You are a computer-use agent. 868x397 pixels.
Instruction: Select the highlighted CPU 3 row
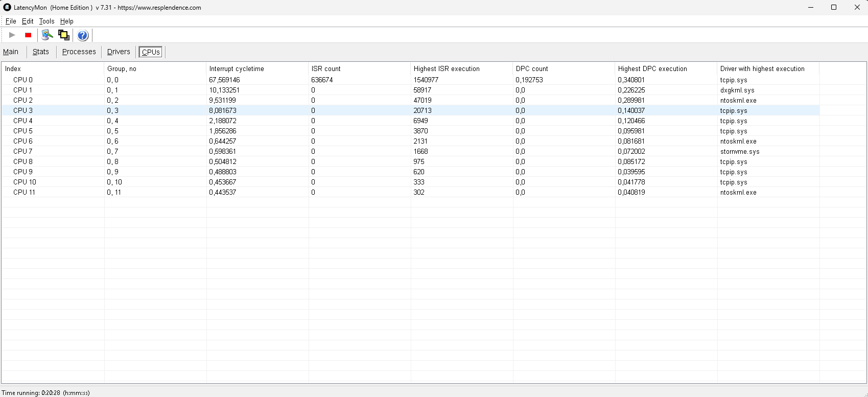pyautogui.click(x=411, y=110)
